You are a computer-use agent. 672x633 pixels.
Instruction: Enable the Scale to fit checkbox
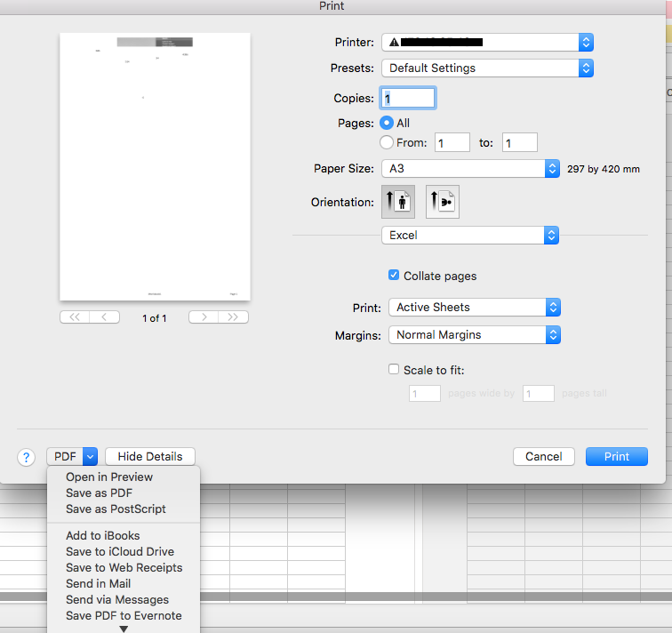point(394,369)
